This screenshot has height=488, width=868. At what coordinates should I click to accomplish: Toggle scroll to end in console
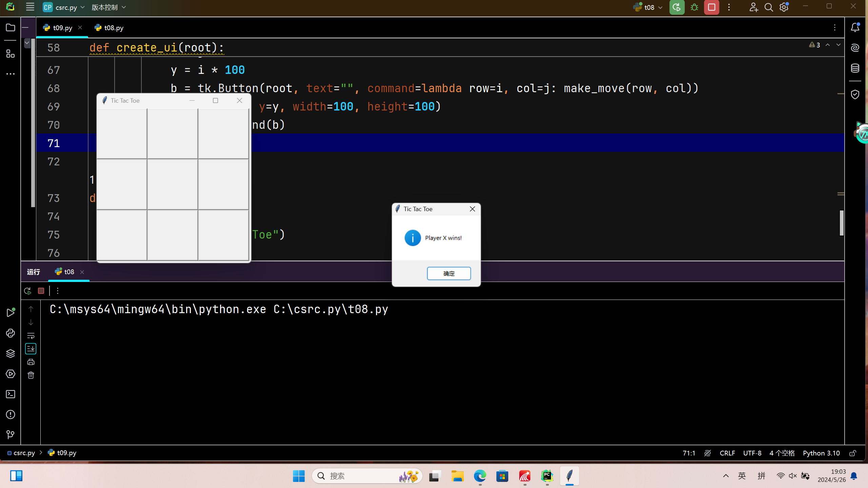(x=31, y=349)
